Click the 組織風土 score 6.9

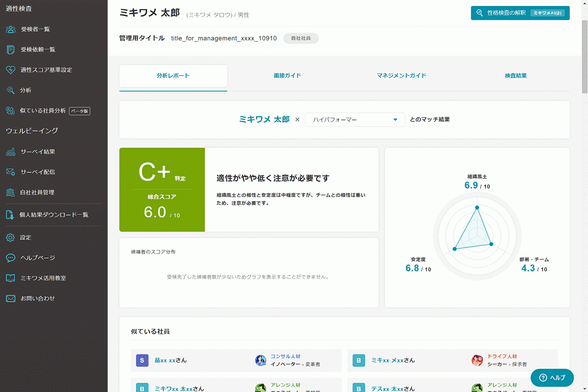click(x=477, y=185)
